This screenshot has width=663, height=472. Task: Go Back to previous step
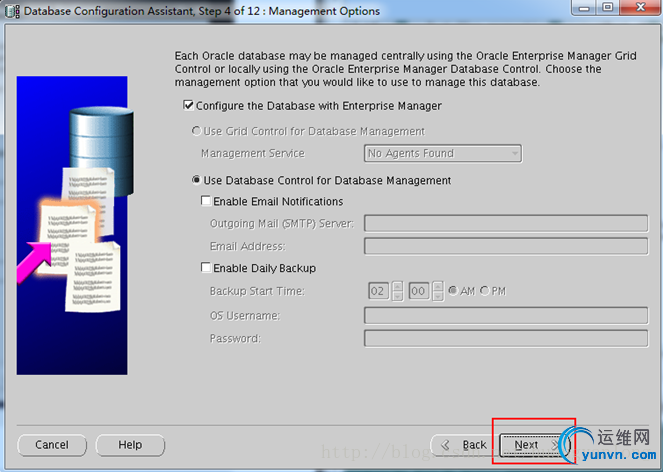coord(464,445)
